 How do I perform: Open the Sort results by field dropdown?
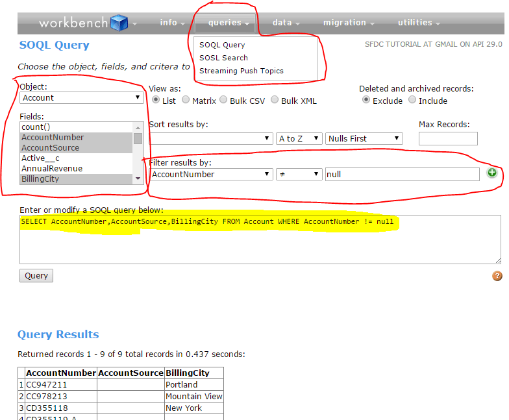point(211,139)
